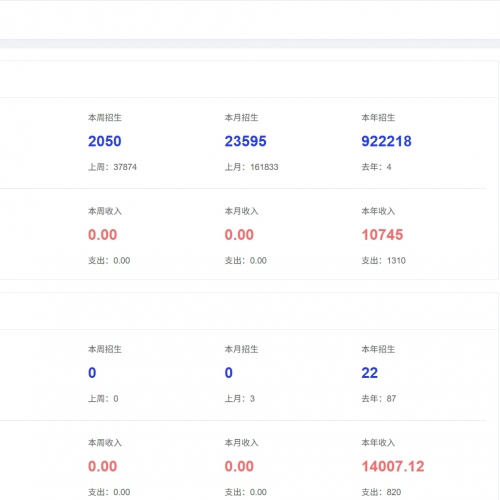Image resolution: width=500 pixels, height=500 pixels.
Task: Select the 去年：87 text
Action: (x=379, y=398)
